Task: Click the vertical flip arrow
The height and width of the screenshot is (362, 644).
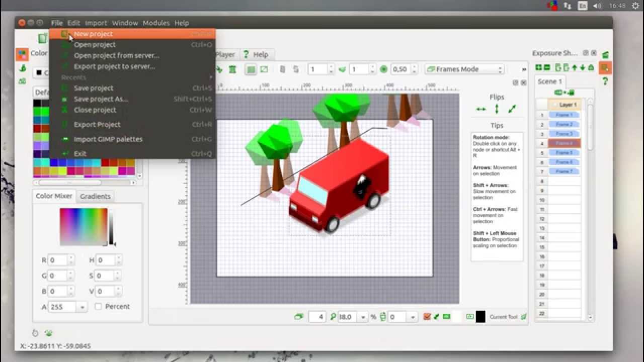Action: point(497,109)
